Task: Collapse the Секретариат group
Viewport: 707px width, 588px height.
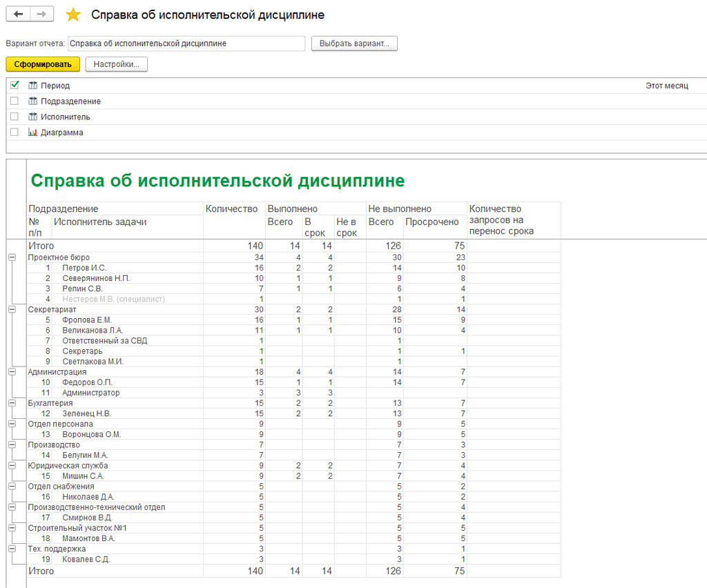Action: [x=12, y=310]
